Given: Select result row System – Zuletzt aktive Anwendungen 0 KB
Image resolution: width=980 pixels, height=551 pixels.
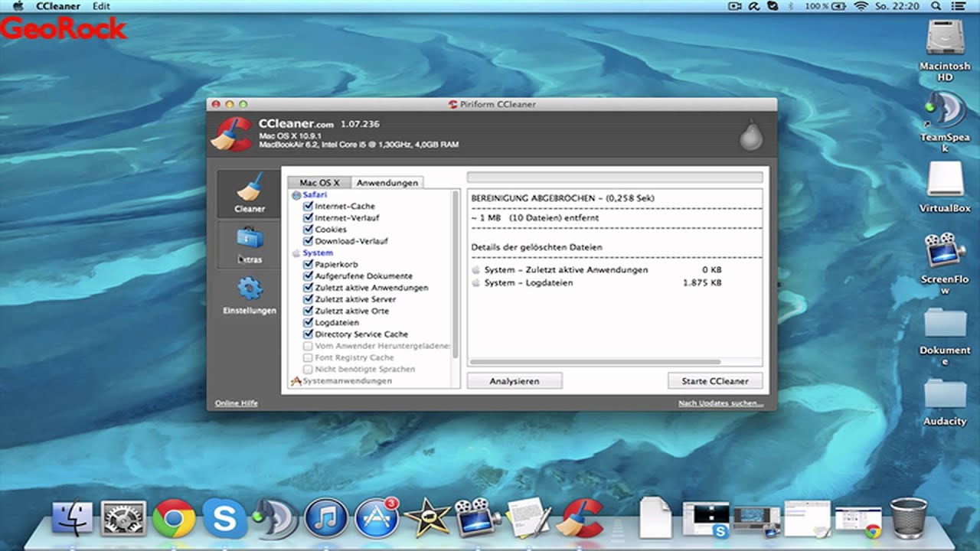Looking at the screenshot, I should pos(597,270).
